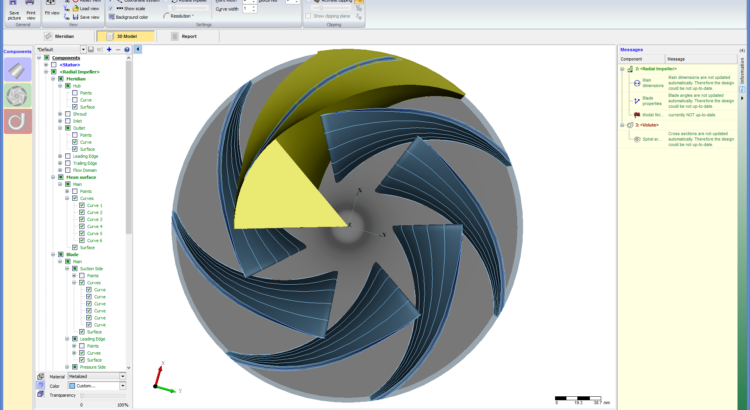
Task: Click the Spiral areas message icon
Action: tap(637, 139)
